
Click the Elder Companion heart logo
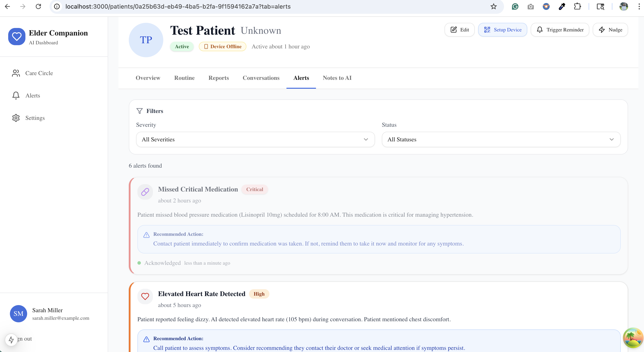[x=17, y=37]
